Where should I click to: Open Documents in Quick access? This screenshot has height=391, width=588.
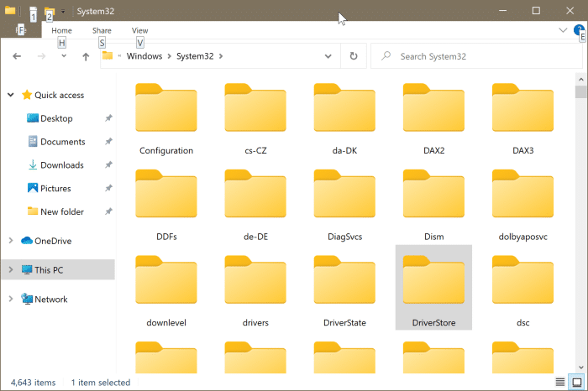click(x=56, y=142)
